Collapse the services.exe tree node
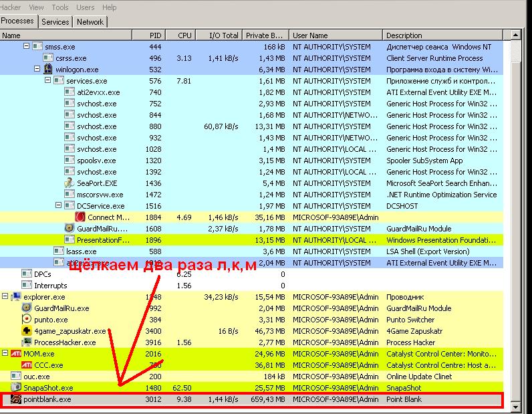 (x=48, y=80)
